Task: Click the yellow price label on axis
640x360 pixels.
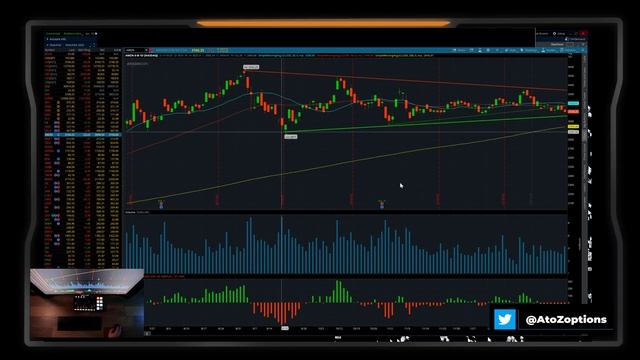Action: (x=573, y=127)
